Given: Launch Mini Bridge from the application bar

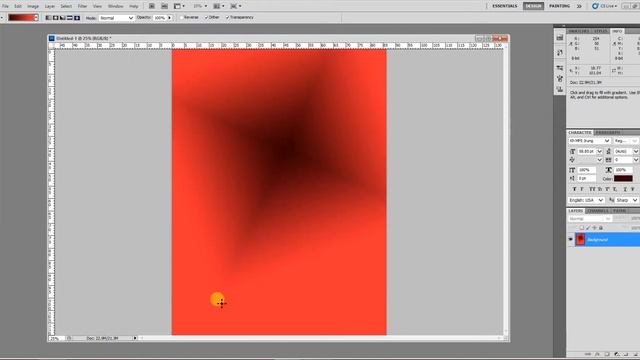Looking at the screenshot, I should coord(164,6).
